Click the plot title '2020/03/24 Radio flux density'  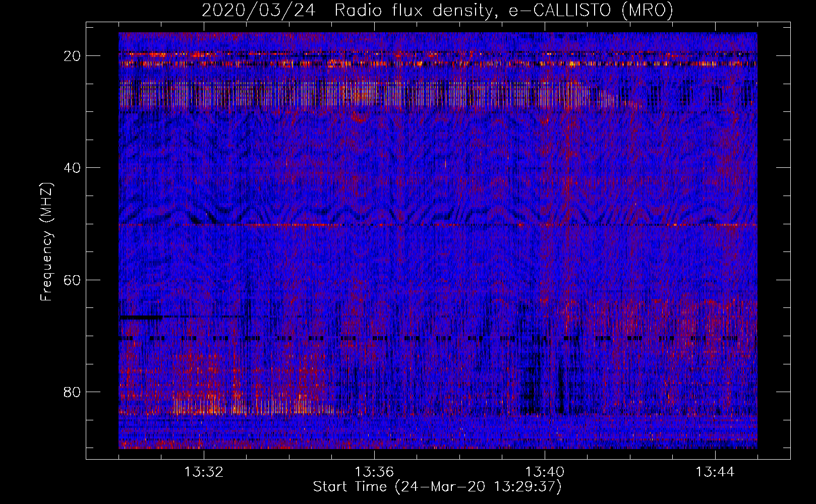point(437,10)
